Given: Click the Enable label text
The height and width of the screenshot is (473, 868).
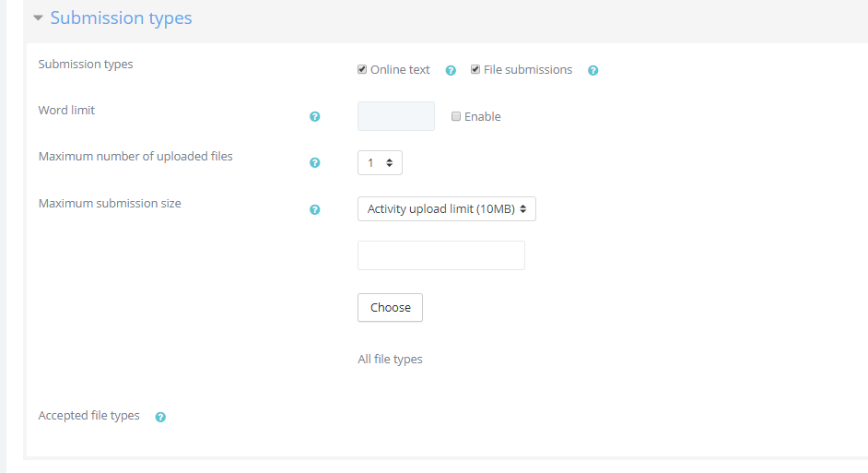Looking at the screenshot, I should coord(482,117).
